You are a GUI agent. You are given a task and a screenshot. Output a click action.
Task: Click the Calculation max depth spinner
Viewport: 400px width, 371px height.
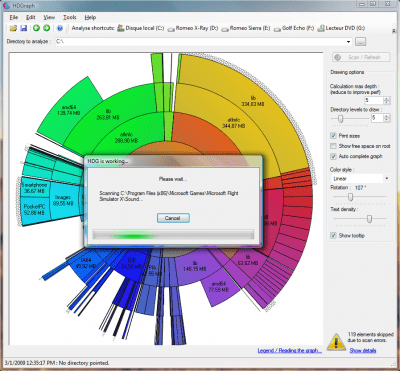pyautogui.click(x=387, y=100)
